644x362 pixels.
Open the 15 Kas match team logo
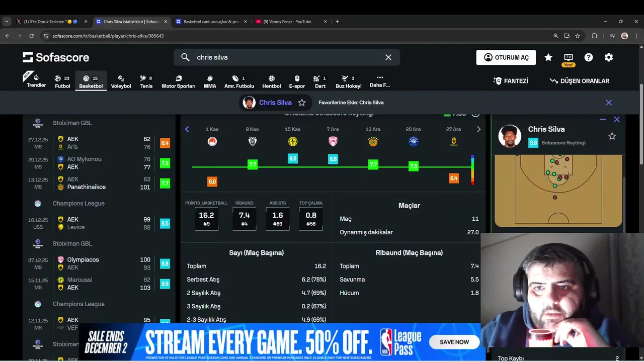click(293, 142)
